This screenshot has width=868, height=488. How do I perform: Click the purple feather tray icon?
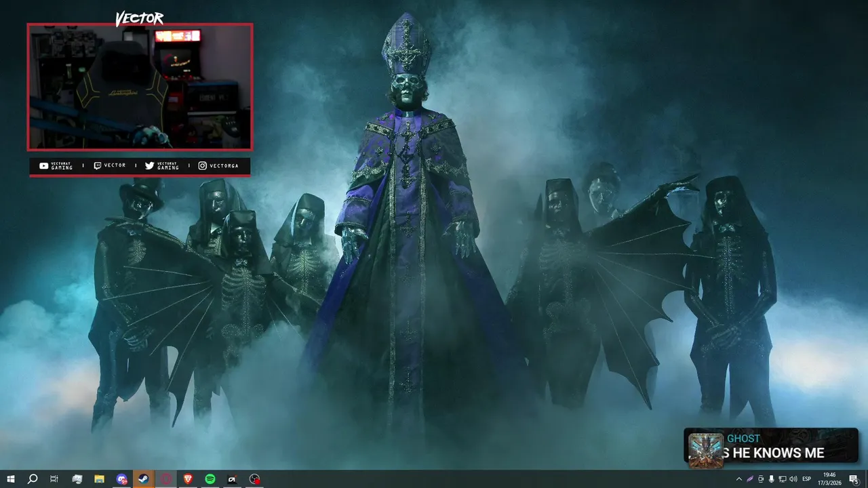coord(750,479)
